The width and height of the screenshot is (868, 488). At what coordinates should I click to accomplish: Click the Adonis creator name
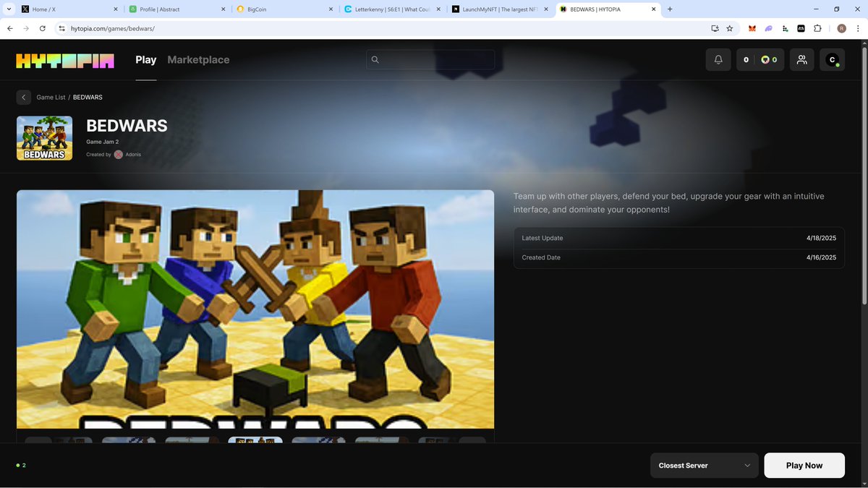(x=133, y=155)
